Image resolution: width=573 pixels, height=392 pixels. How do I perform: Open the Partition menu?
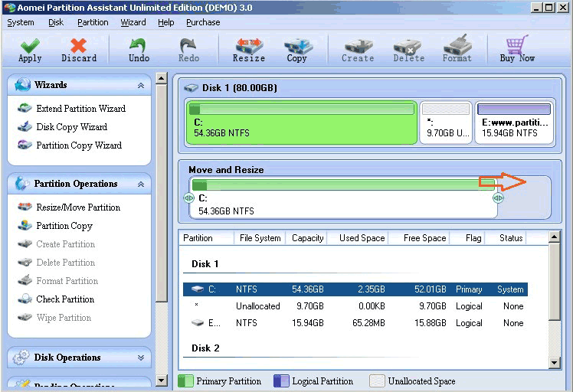pyautogui.click(x=93, y=22)
